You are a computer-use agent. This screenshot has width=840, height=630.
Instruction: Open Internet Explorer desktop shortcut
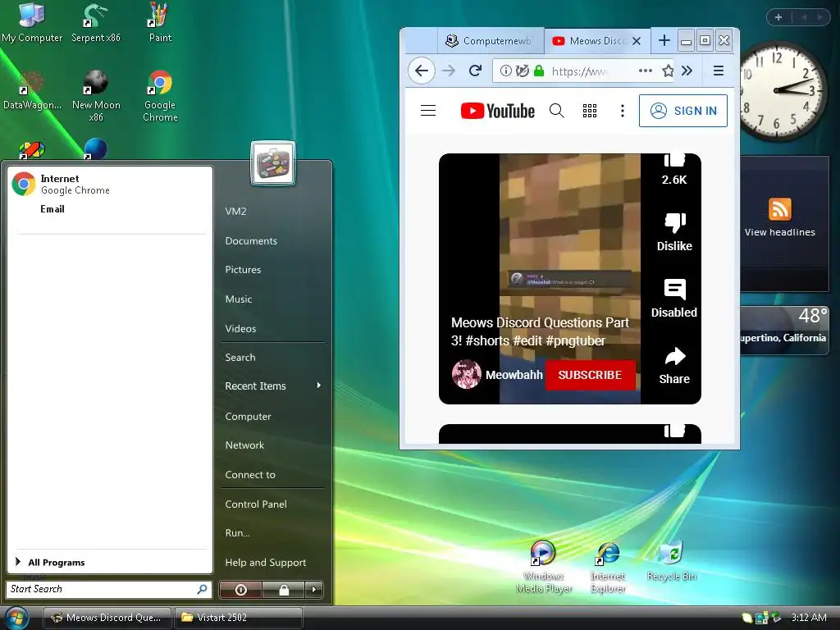tap(608, 568)
